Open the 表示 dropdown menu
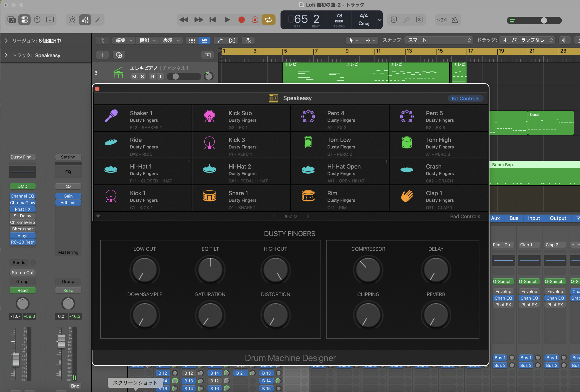 click(171, 40)
